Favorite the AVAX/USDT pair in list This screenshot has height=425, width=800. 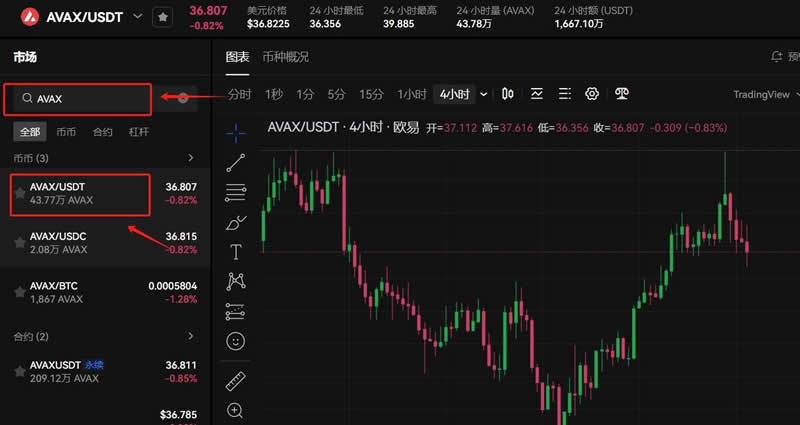19,193
